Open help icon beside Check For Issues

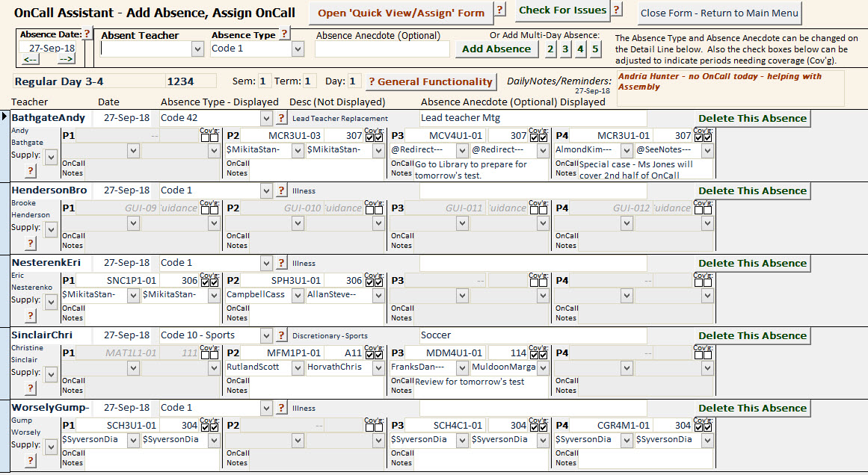click(616, 9)
